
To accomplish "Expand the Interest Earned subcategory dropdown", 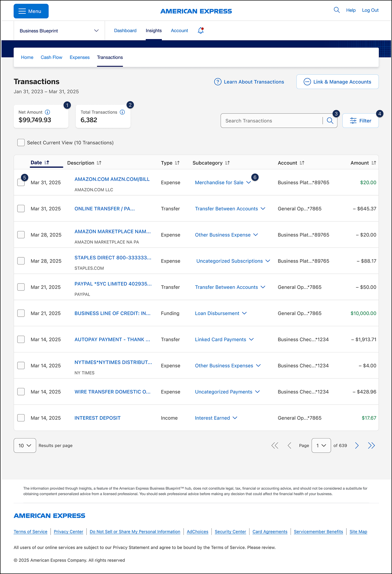I will pos(235,418).
